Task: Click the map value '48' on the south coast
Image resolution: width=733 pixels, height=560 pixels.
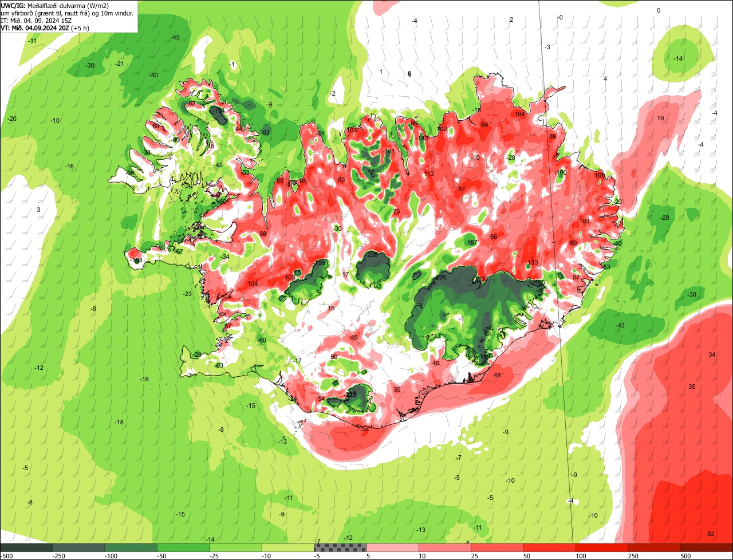Action: pos(497,375)
